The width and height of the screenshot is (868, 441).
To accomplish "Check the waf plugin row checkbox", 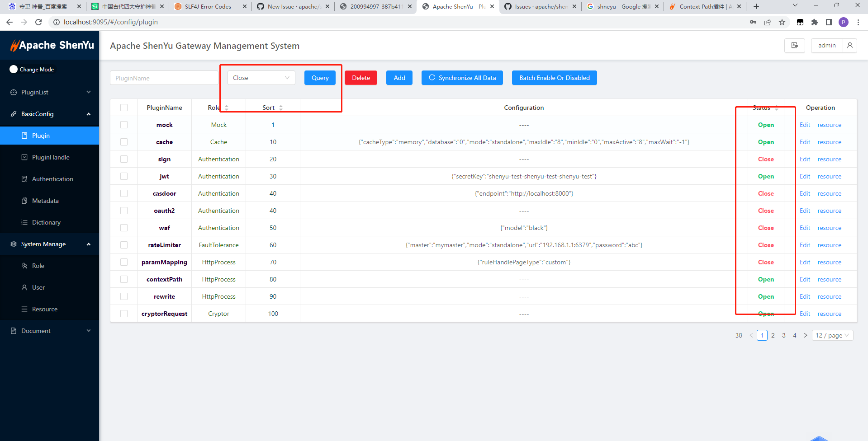I will 124,228.
